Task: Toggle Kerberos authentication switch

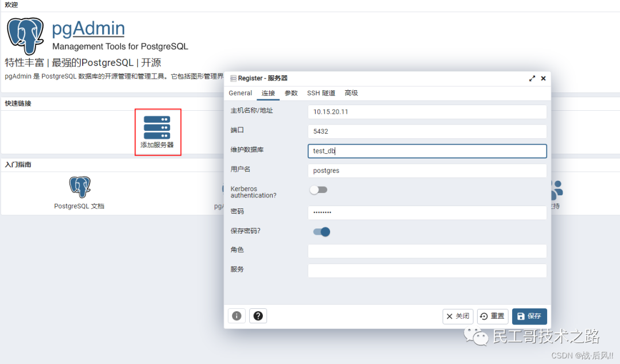Action: pos(319,190)
